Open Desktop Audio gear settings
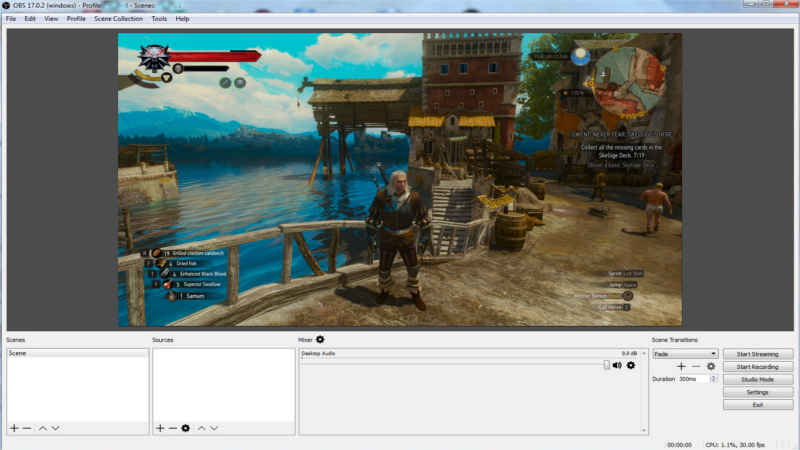 tap(631, 365)
